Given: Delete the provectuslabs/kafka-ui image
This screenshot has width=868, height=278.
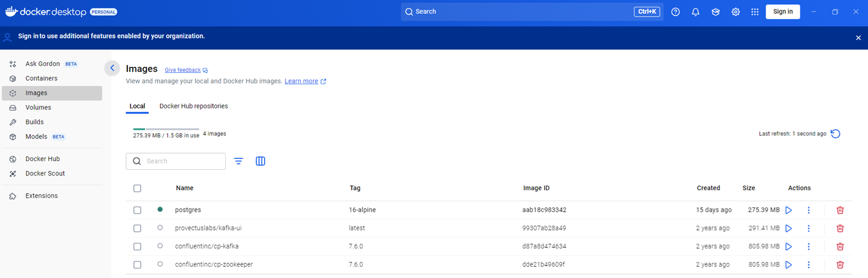Looking at the screenshot, I should (x=839, y=228).
